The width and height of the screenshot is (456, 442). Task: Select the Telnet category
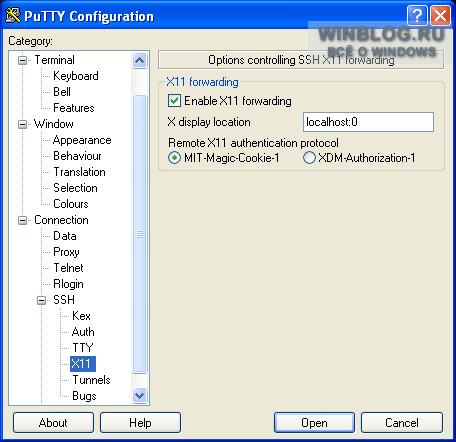68,268
